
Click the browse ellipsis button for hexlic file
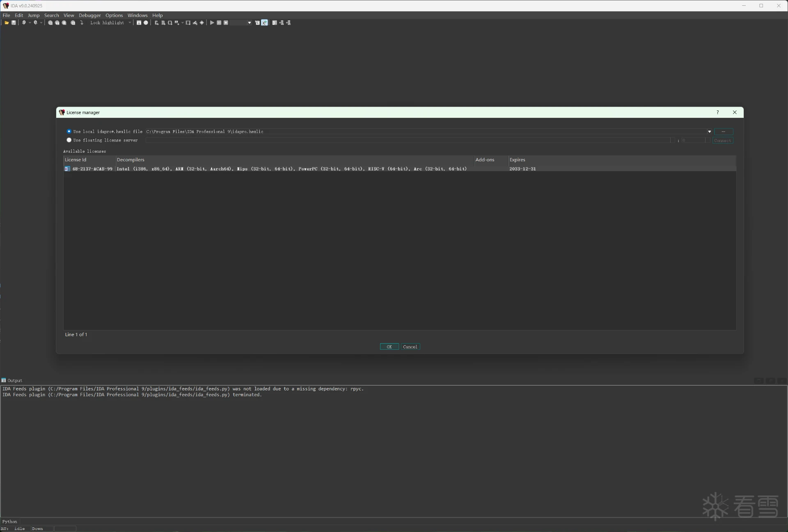pyautogui.click(x=723, y=132)
